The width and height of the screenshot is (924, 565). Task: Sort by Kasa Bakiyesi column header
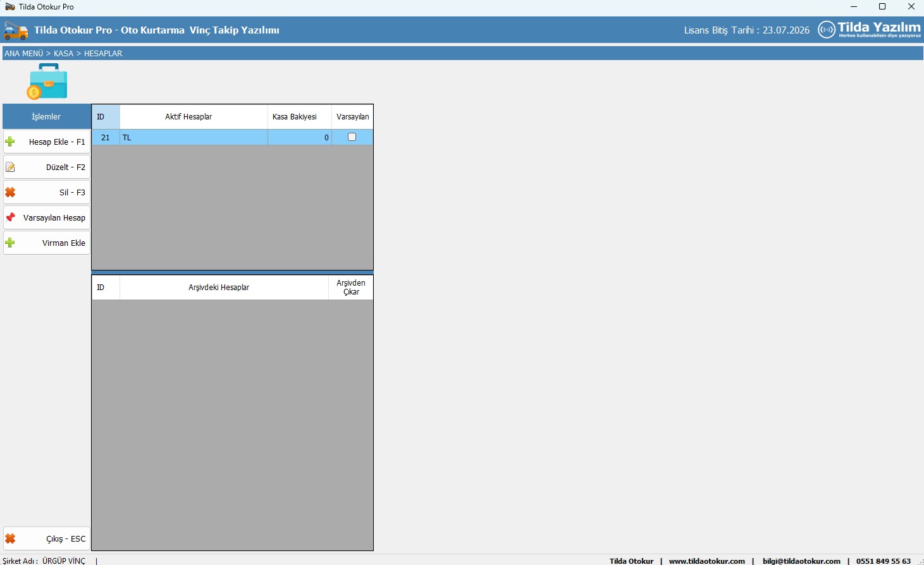click(294, 117)
